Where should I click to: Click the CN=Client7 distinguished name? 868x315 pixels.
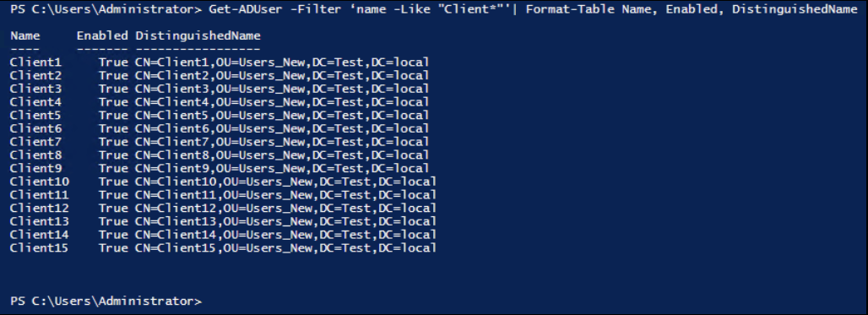click(x=282, y=142)
